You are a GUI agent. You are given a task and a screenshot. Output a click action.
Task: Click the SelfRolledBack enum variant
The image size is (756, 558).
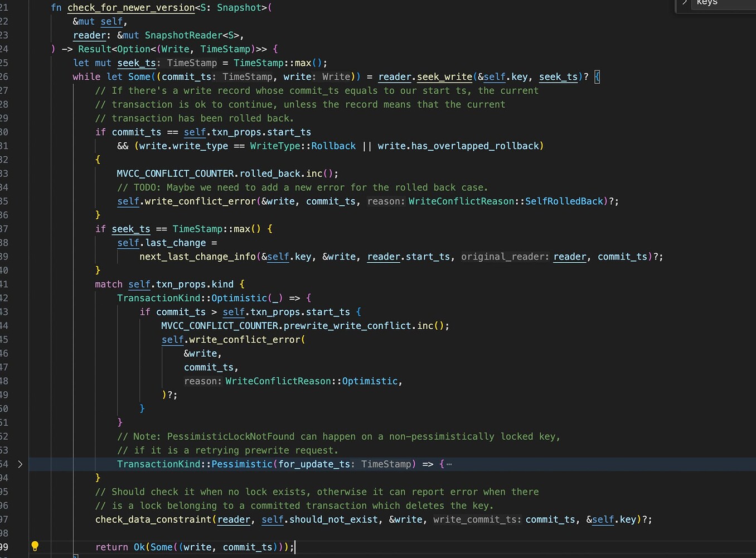(x=564, y=201)
